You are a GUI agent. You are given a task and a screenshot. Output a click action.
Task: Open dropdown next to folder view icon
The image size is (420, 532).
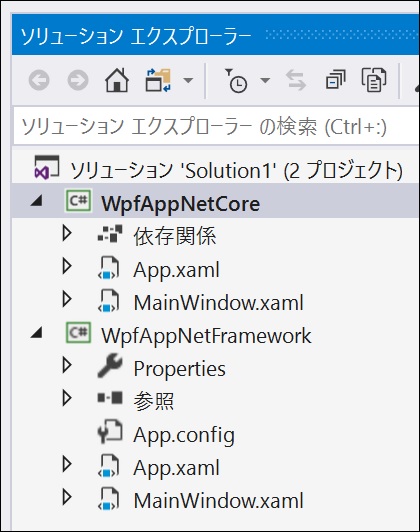pos(188,80)
